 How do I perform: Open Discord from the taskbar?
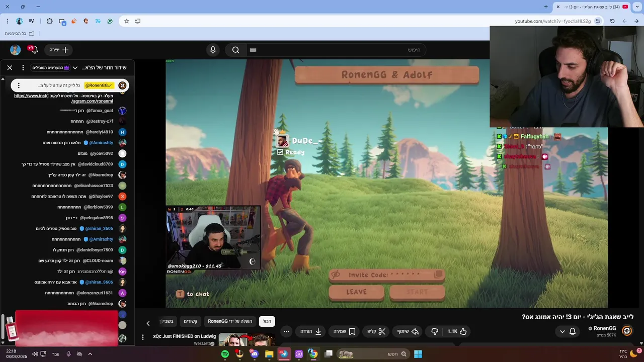tap(254, 354)
